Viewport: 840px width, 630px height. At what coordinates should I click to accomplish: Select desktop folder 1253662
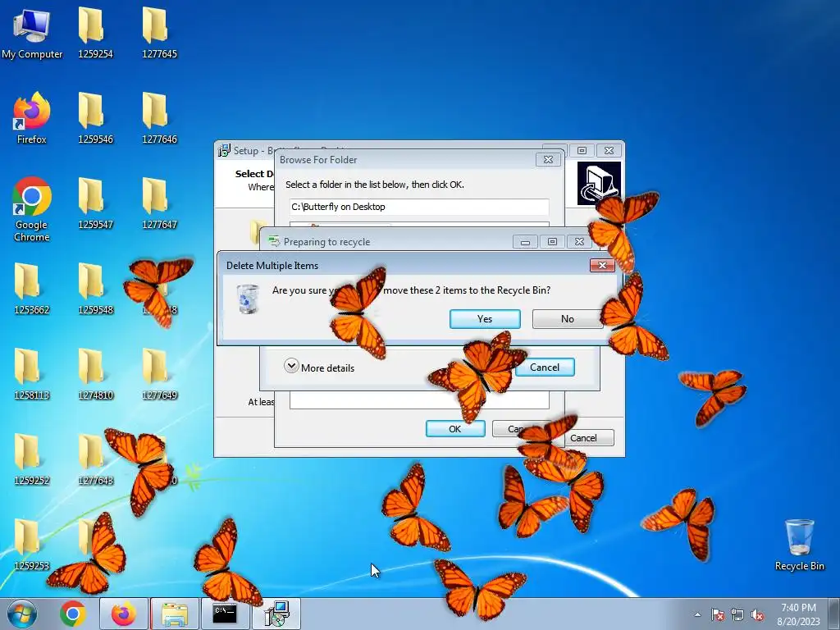coord(32,289)
